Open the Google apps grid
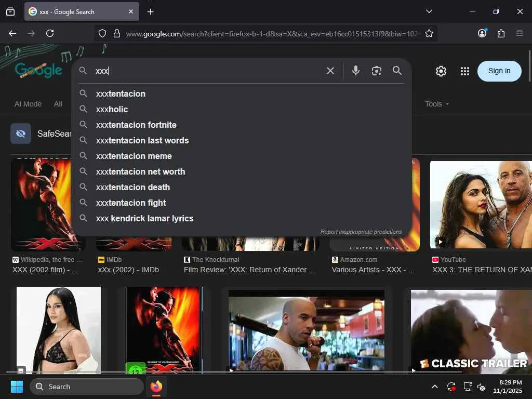This screenshot has height=399, width=532. point(465,71)
